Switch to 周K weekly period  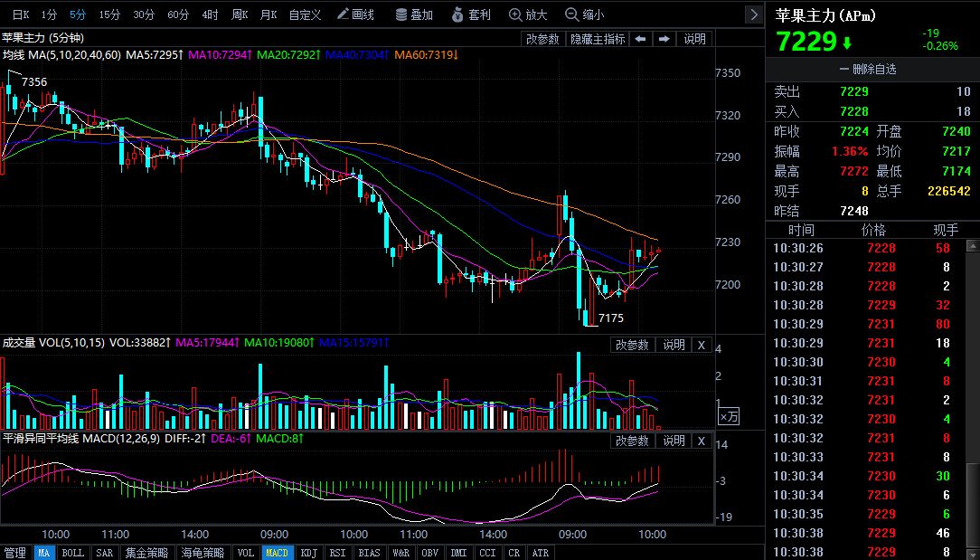pyautogui.click(x=240, y=14)
